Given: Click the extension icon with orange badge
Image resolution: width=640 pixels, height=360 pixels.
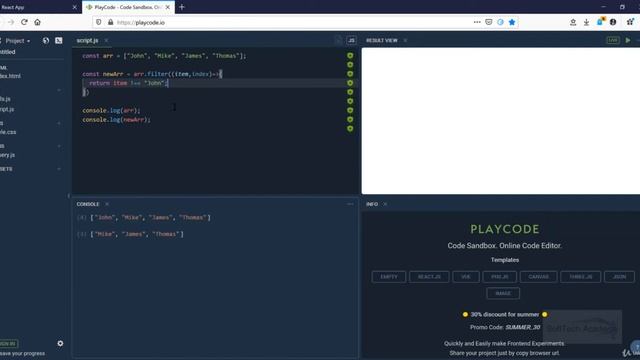Looking at the screenshot, I should click(600, 22).
